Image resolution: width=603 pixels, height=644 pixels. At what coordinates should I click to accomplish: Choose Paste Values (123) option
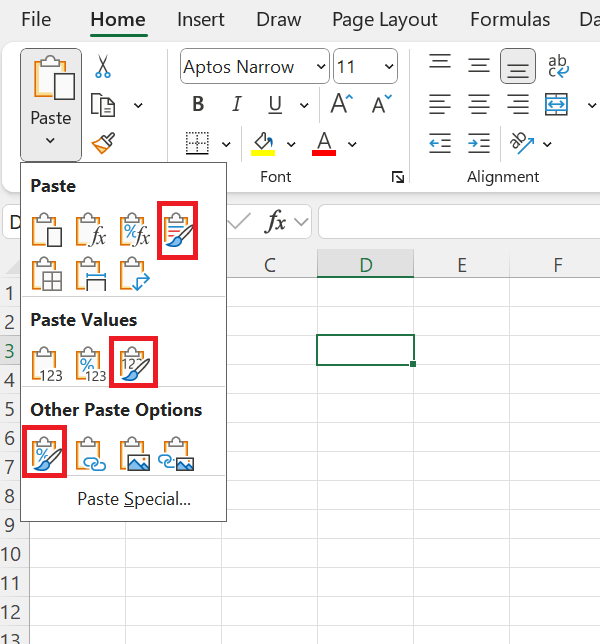(46, 363)
